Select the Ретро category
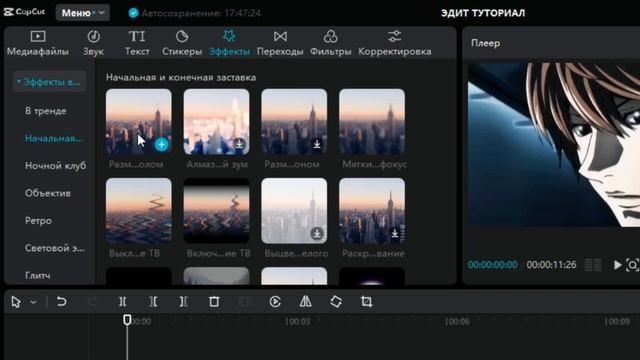This screenshot has width=640, height=360. click(x=38, y=220)
